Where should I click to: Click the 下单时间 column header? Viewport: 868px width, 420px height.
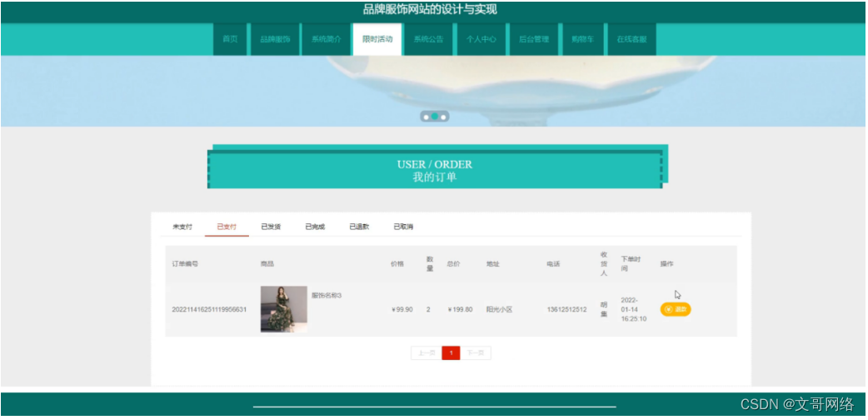click(x=631, y=263)
